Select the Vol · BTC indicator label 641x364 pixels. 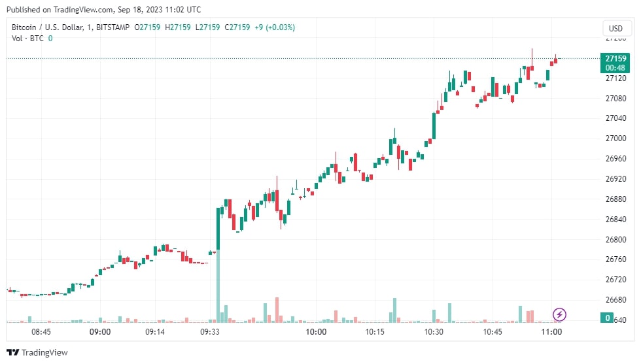[x=27, y=39]
